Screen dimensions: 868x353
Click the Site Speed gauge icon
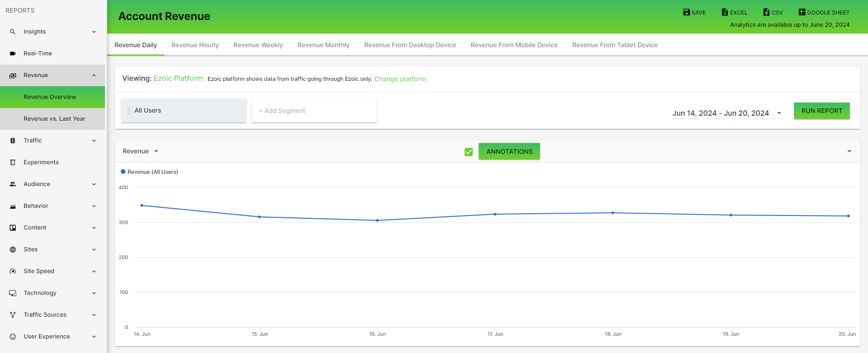[x=13, y=271]
